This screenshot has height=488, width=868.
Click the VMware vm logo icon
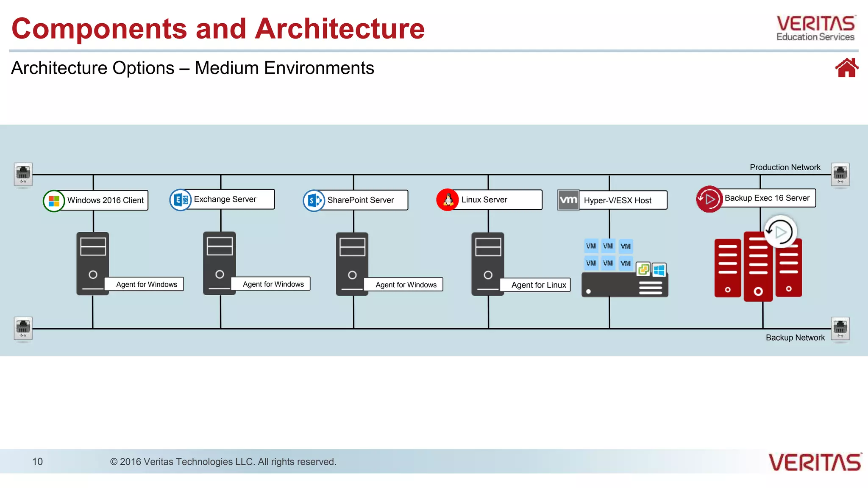pos(568,200)
